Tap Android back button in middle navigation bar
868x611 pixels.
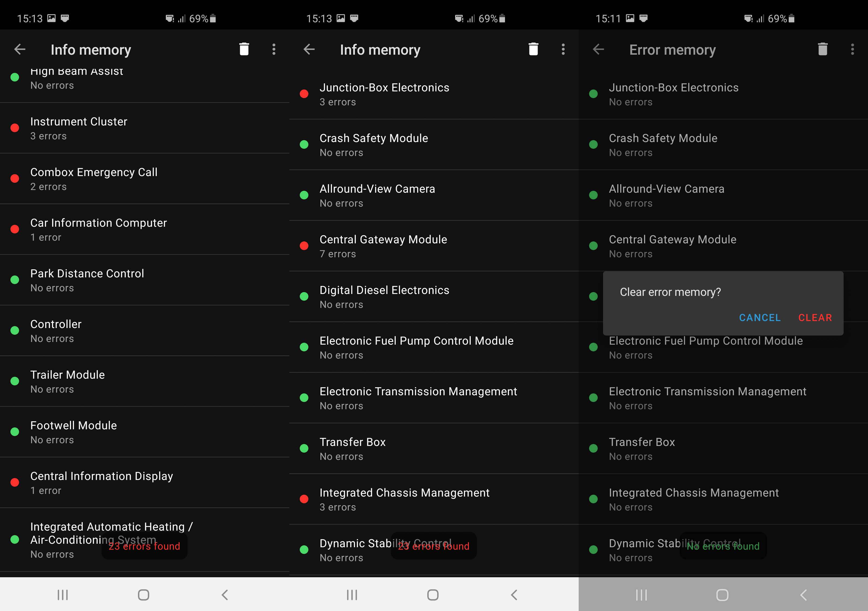pos(514,595)
